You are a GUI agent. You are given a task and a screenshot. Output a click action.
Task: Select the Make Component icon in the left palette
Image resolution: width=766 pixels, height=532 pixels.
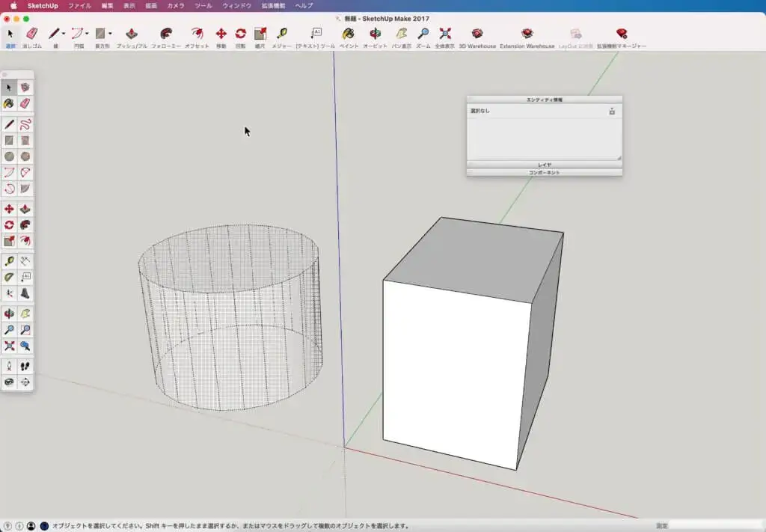(25, 88)
